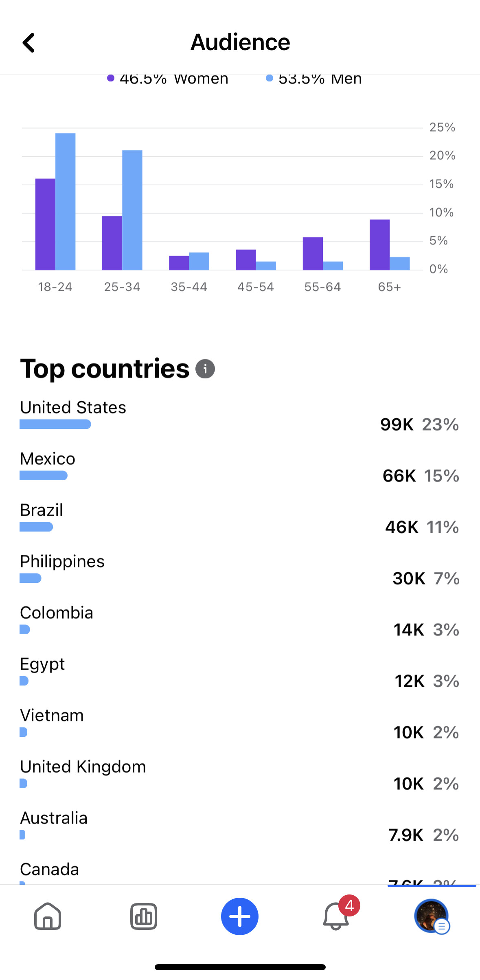Select the United Kingdom entry
Image resolution: width=480 pixels, height=980 pixels.
tap(83, 767)
